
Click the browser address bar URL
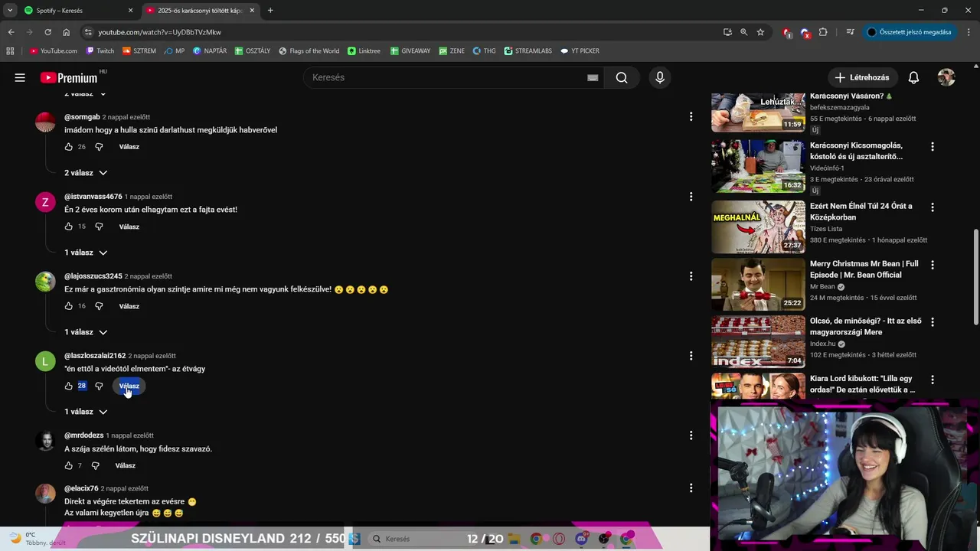tap(160, 32)
